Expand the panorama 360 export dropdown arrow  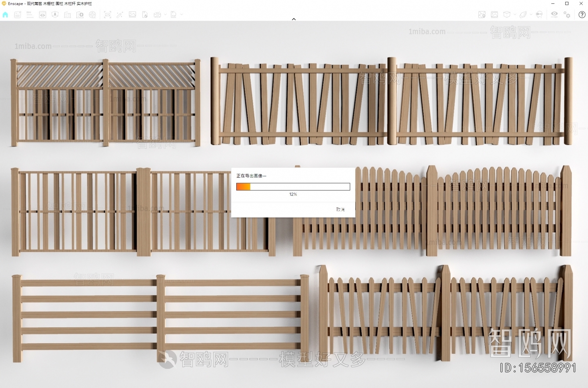pyautogui.click(x=165, y=15)
